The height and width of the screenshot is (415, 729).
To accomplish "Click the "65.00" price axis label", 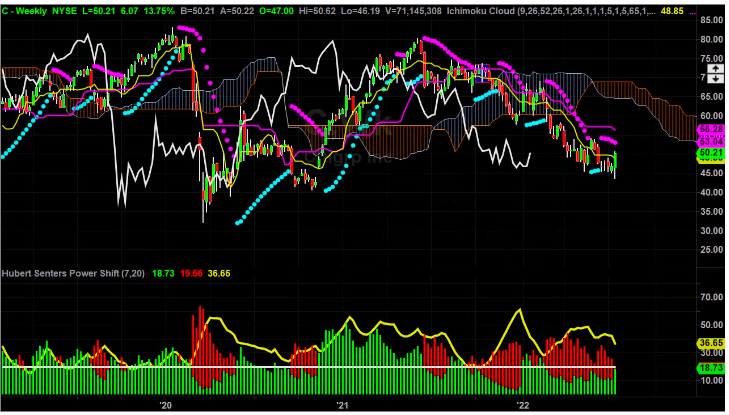I will [711, 97].
